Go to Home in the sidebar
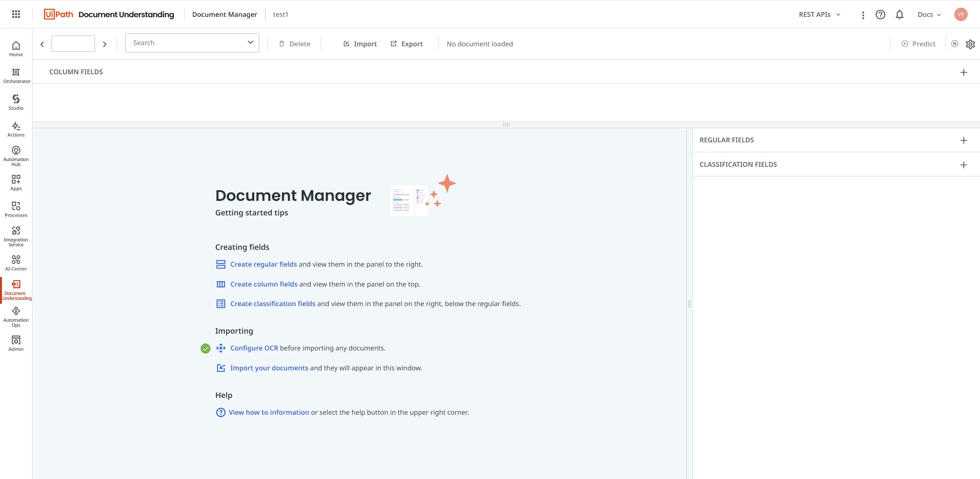This screenshot has width=980, height=479. (x=16, y=49)
